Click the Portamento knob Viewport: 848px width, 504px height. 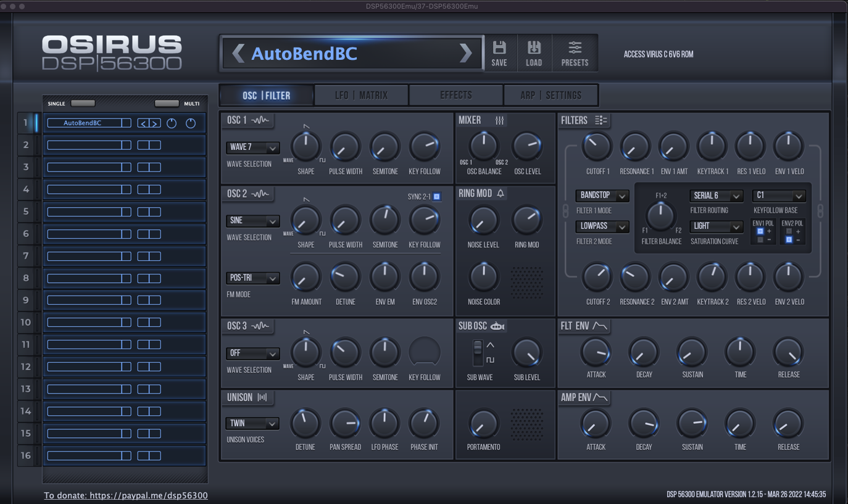pos(483,424)
